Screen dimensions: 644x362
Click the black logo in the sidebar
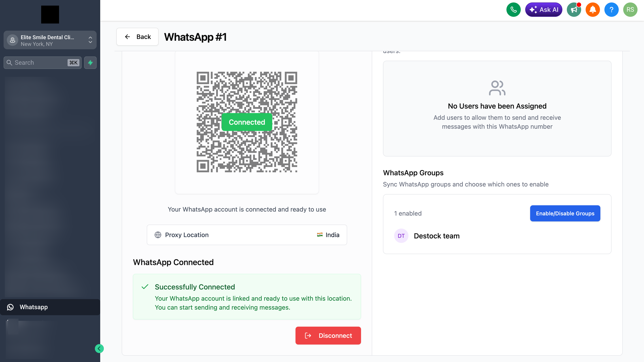point(50,15)
